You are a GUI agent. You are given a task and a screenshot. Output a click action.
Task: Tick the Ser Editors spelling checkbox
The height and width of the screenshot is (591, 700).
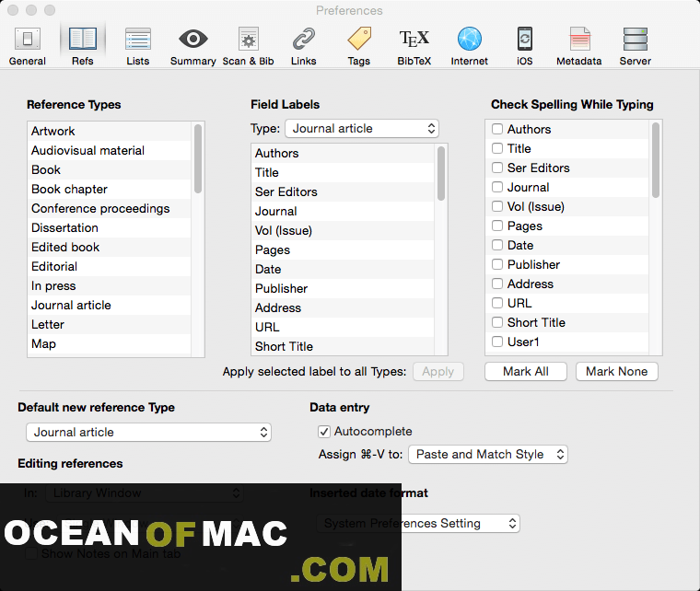coord(497,168)
